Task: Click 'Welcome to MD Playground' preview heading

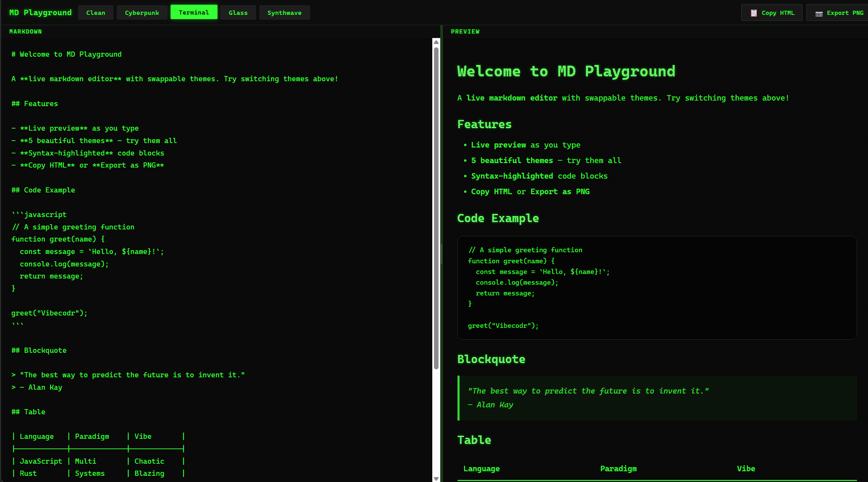Action: 566,72
